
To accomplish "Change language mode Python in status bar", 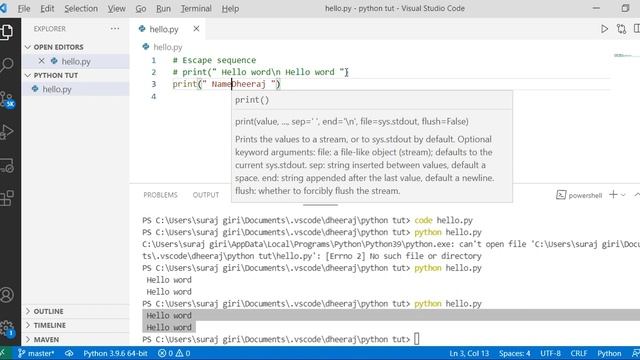I will (609, 353).
